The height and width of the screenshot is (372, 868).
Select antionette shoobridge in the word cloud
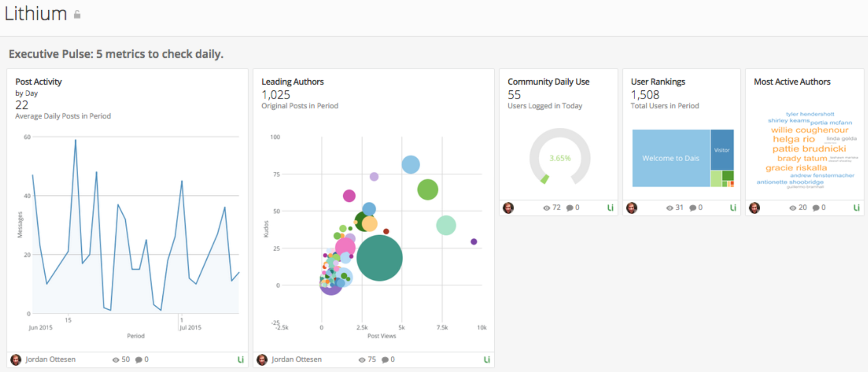click(790, 182)
